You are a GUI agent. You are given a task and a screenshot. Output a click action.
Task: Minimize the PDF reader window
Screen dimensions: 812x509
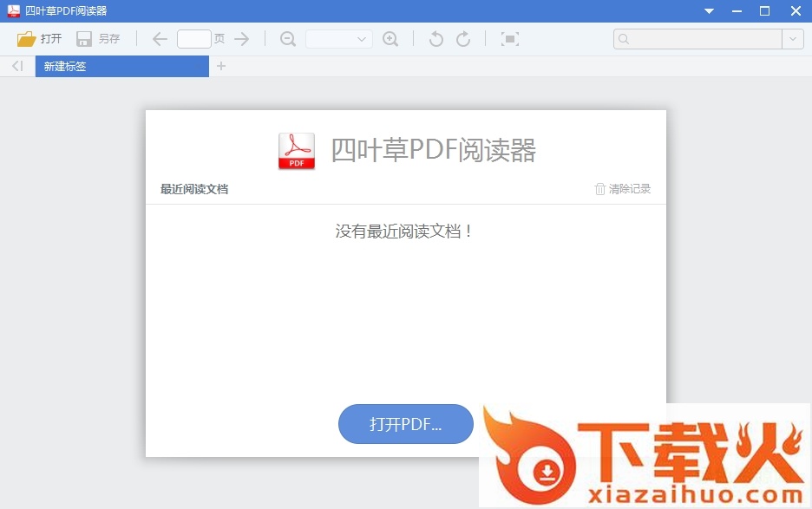737,11
